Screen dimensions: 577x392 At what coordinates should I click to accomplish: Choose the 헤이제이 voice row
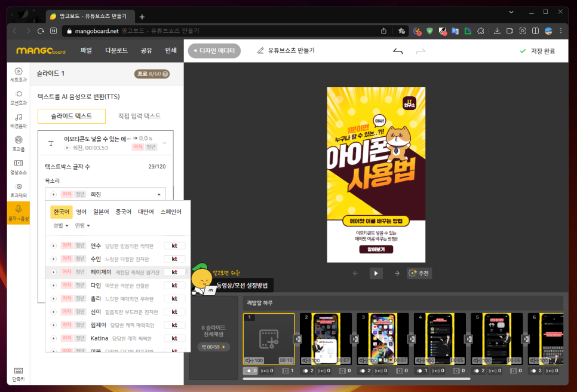(x=118, y=272)
